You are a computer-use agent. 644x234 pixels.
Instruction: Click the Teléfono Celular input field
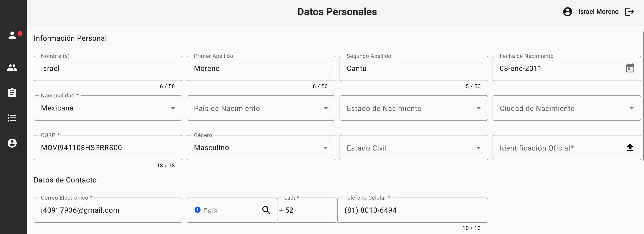coord(412,210)
